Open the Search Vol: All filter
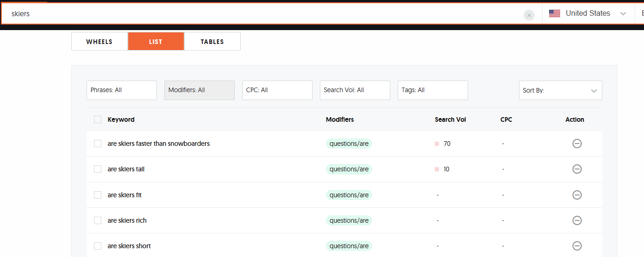The height and width of the screenshot is (257, 644). (355, 90)
